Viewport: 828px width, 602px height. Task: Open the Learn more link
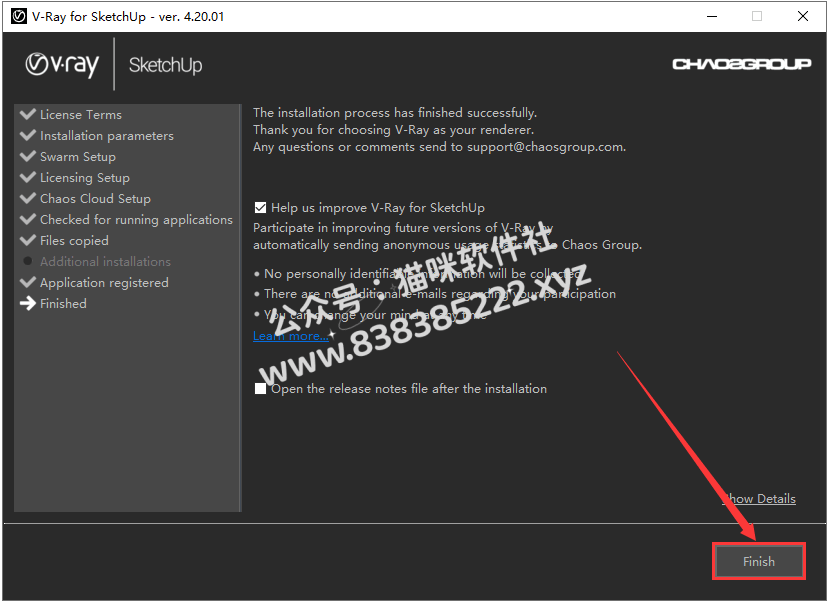click(291, 336)
